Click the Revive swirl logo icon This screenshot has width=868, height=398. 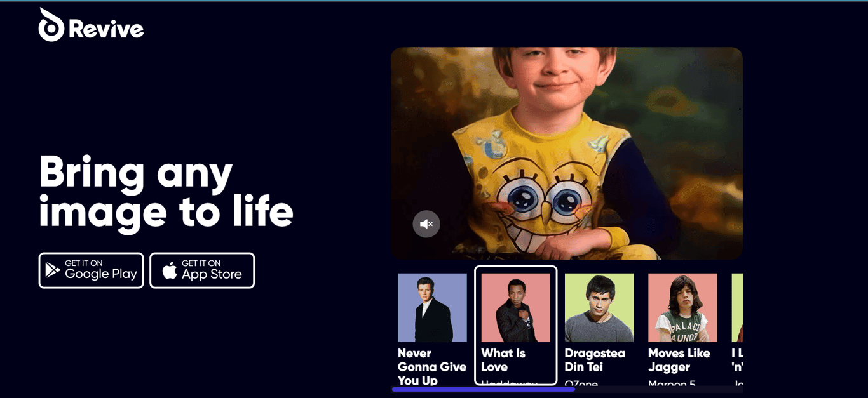(x=51, y=25)
